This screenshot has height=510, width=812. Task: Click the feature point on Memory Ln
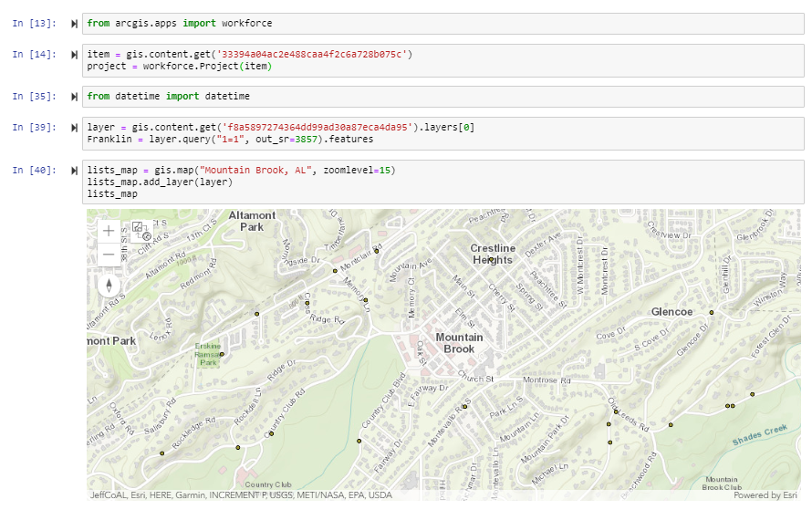(366, 300)
